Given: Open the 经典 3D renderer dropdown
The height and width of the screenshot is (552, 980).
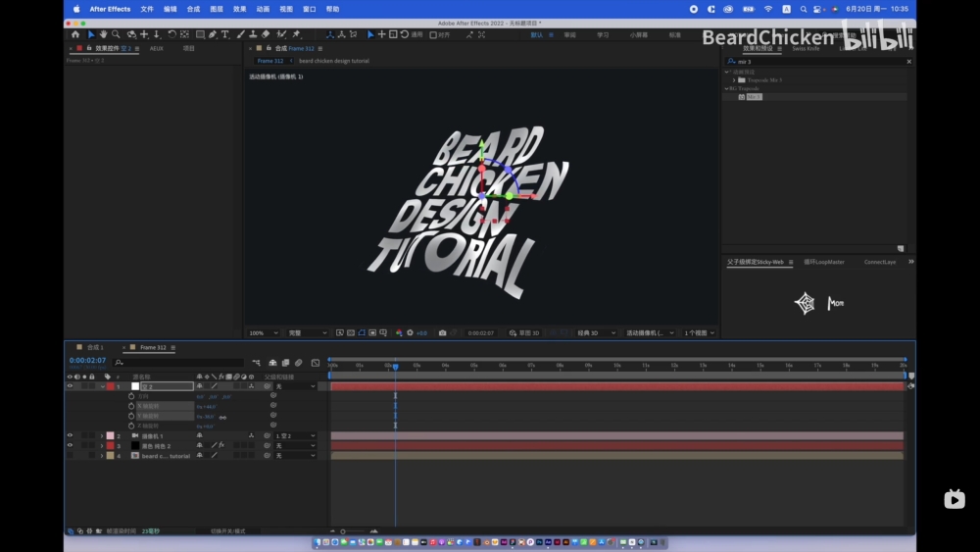Looking at the screenshot, I should click(x=596, y=333).
